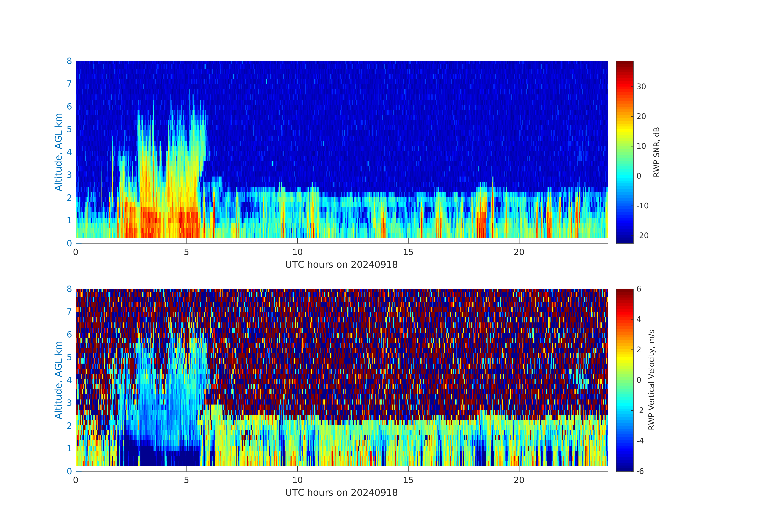Click bottom plot's 'Altitude, AGL km' axis label
The image size is (775, 532).
(58, 380)
